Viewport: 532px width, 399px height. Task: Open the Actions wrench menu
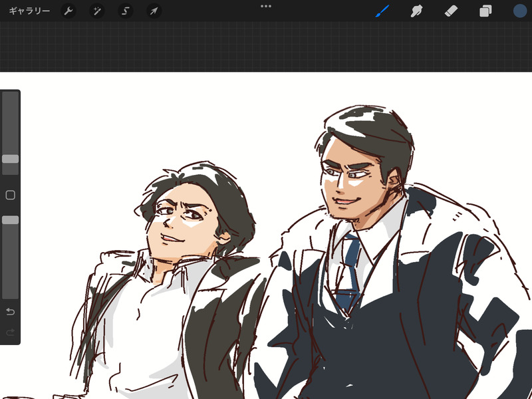coord(68,11)
